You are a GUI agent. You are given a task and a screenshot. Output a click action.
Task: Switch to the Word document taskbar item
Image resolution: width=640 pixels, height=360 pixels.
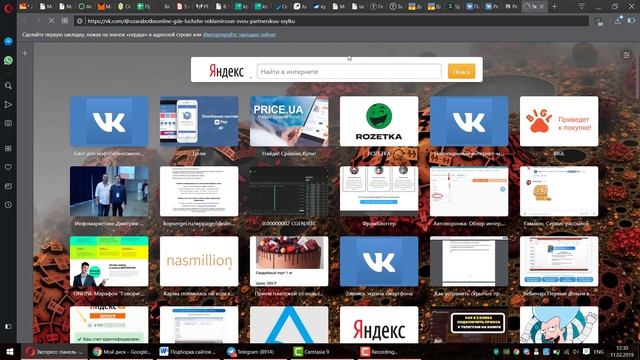point(189,351)
